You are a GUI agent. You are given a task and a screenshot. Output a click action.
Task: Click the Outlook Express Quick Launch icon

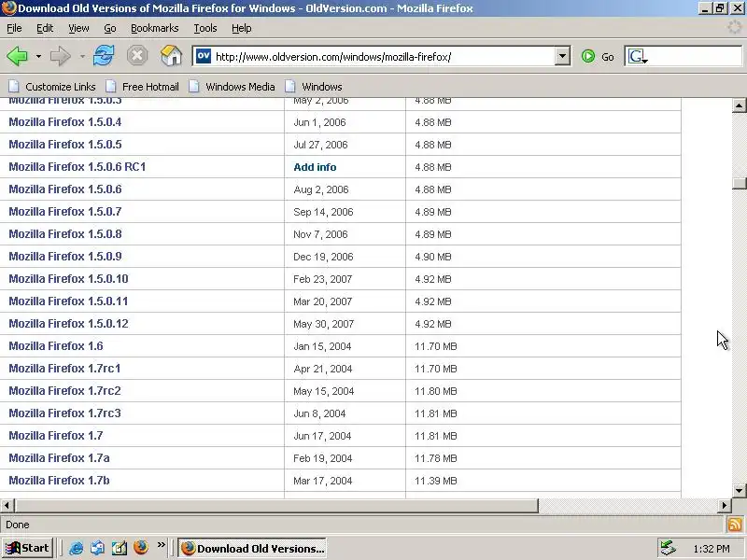[x=98, y=548]
